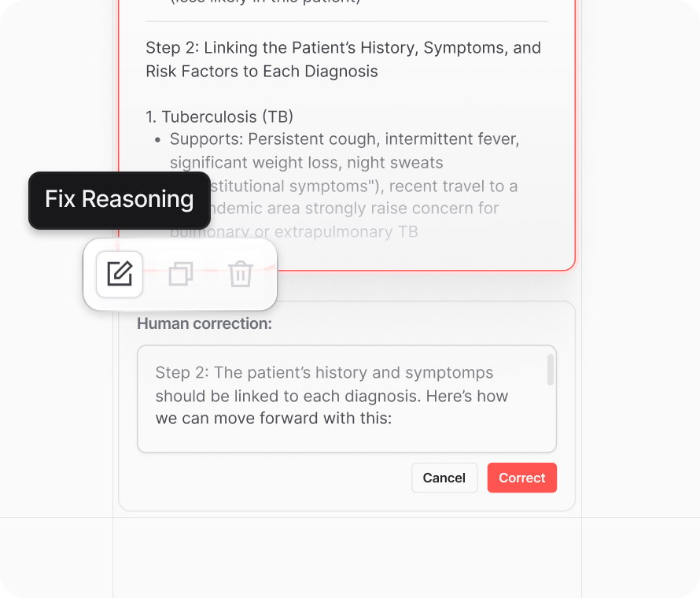Cancel the human correction
Viewport: 700px width, 598px height.
pyautogui.click(x=444, y=478)
